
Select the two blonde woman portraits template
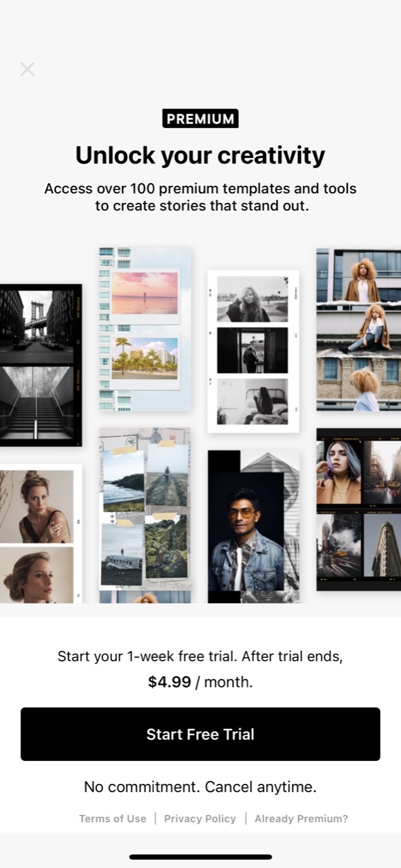[x=41, y=533]
